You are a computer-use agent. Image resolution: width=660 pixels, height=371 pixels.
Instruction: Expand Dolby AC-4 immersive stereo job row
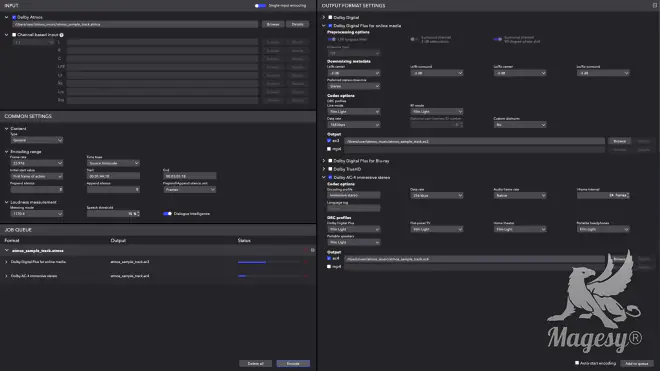[x=6, y=276]
